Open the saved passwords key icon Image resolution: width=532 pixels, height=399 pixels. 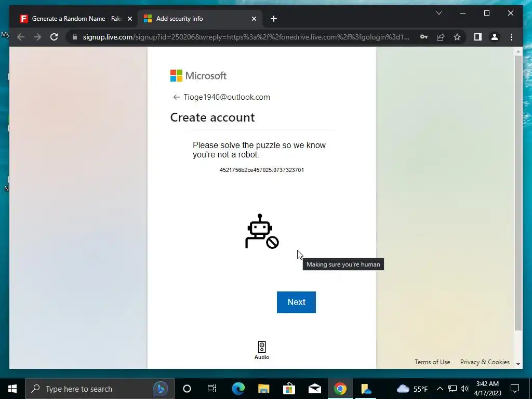tap(424, 37)
